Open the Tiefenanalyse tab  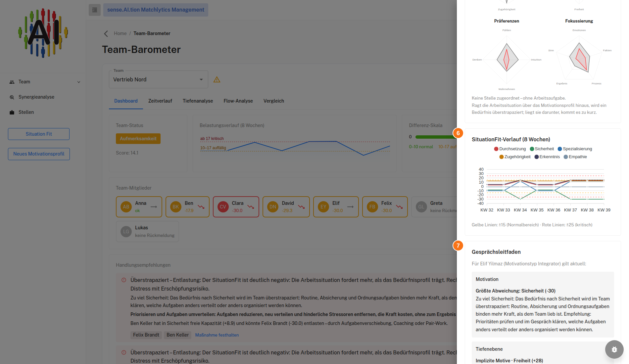(198, 101)
